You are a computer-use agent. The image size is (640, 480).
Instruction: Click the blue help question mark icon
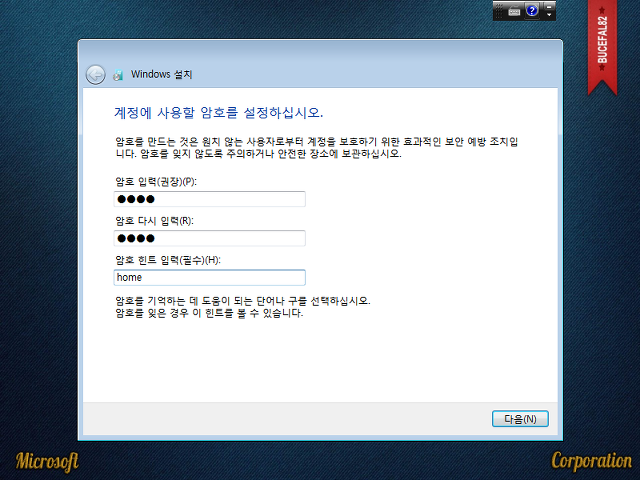[532, 11]
